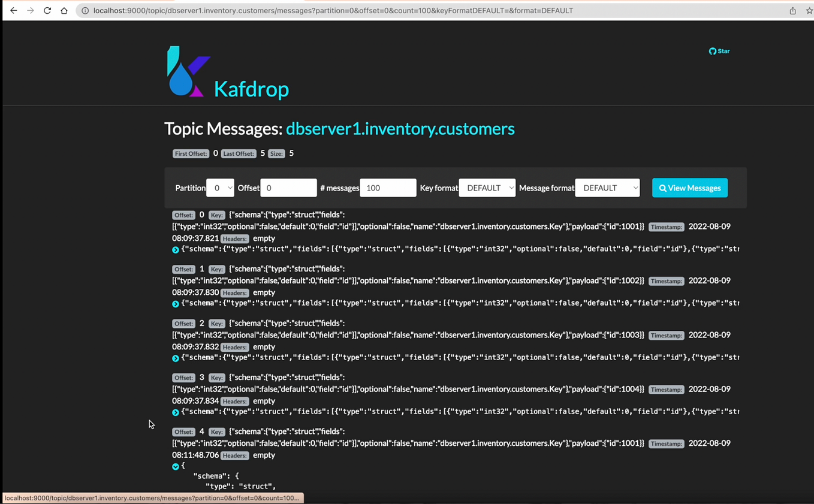This screenshot has height=504, width=814.
Task: Collapse the expanded message at offset 4
Action: point(175,466)
